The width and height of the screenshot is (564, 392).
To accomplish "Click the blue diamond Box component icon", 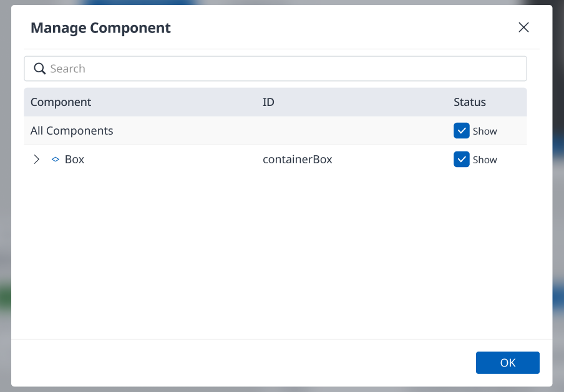I will tap(56, 159).
